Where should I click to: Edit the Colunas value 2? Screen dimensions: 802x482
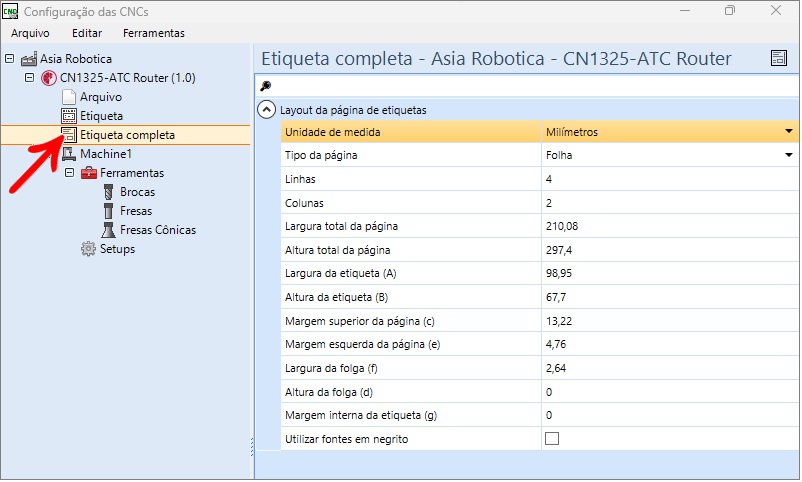(670, 203)
